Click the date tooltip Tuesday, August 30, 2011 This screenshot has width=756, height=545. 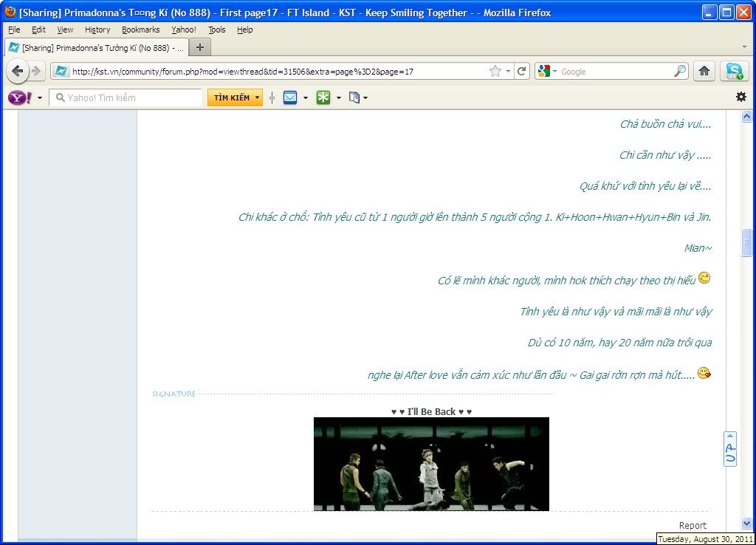pyautogui.click(x=705, y=539)
